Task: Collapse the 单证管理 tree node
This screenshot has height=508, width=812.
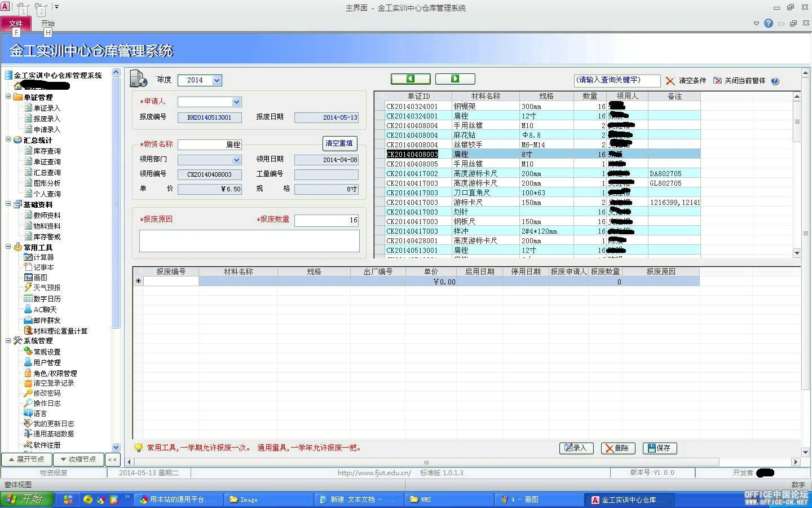Action: [8, 97]
